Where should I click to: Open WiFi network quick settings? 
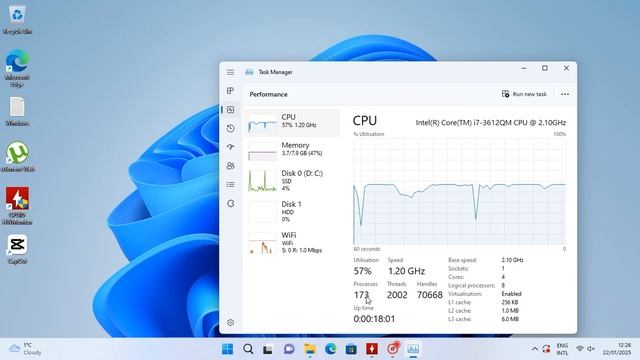(x=580, y=349)
